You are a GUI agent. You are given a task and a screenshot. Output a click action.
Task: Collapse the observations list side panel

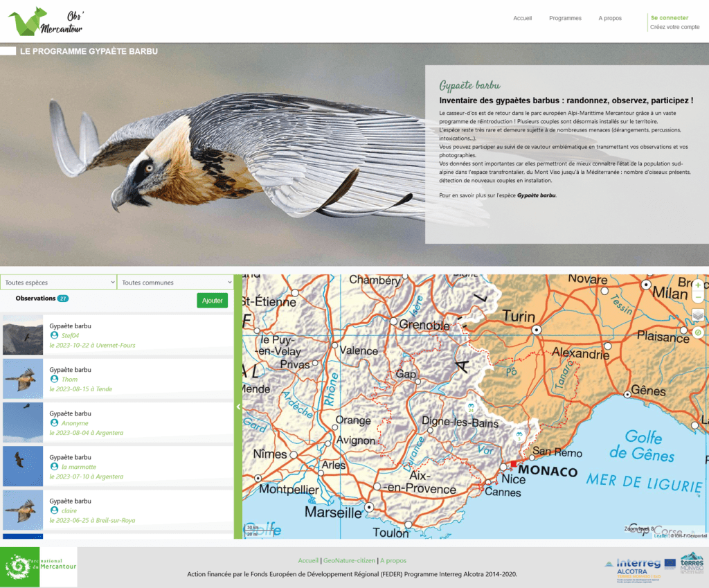(x=238, y=407)
